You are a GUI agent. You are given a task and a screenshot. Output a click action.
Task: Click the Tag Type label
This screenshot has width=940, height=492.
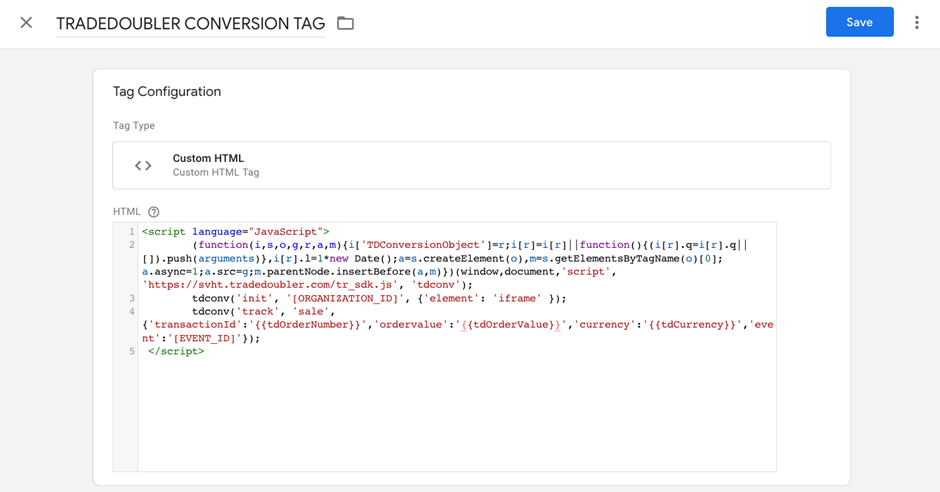pyautogui.click(x=134, y=125)
